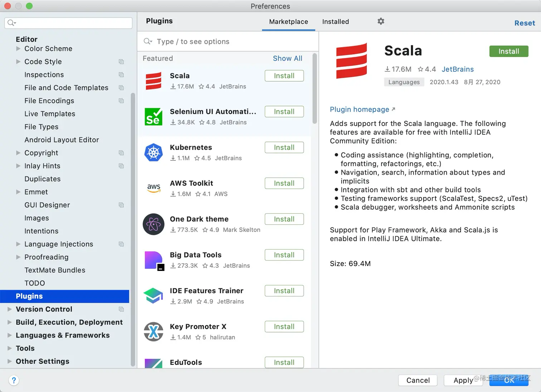Click the Scala plugin icon in the list
This screenshot has width=541, height=392.
(153, 81)
